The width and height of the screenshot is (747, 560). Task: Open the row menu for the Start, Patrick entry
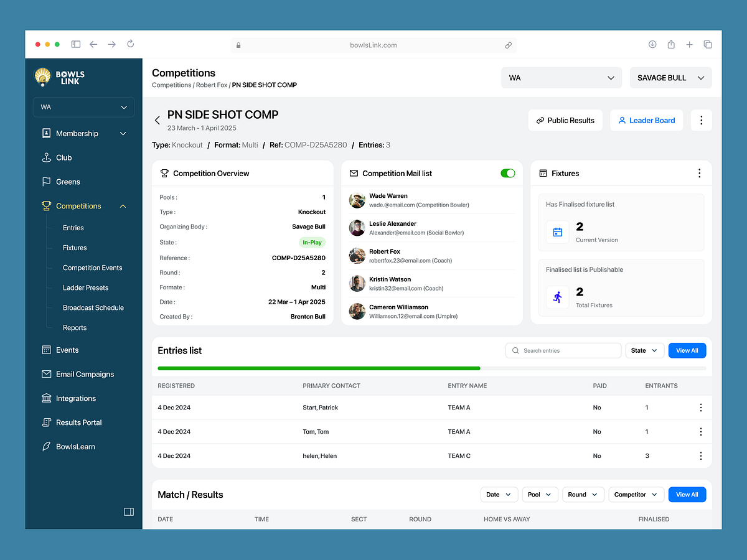click(701, 408)
